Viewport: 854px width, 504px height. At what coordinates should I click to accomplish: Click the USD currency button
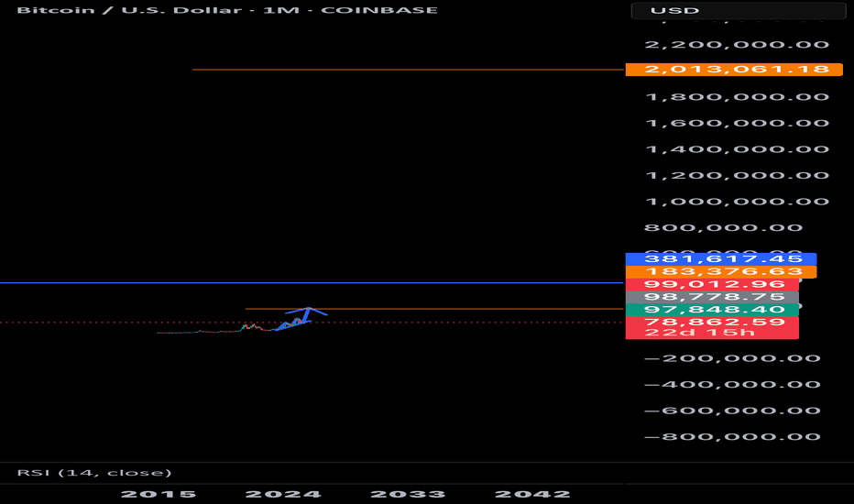point(738,10)
